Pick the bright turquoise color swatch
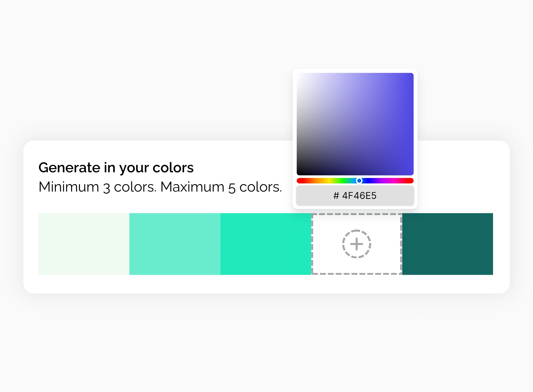Viewport: 533px width, 392px height. point(266,244)
